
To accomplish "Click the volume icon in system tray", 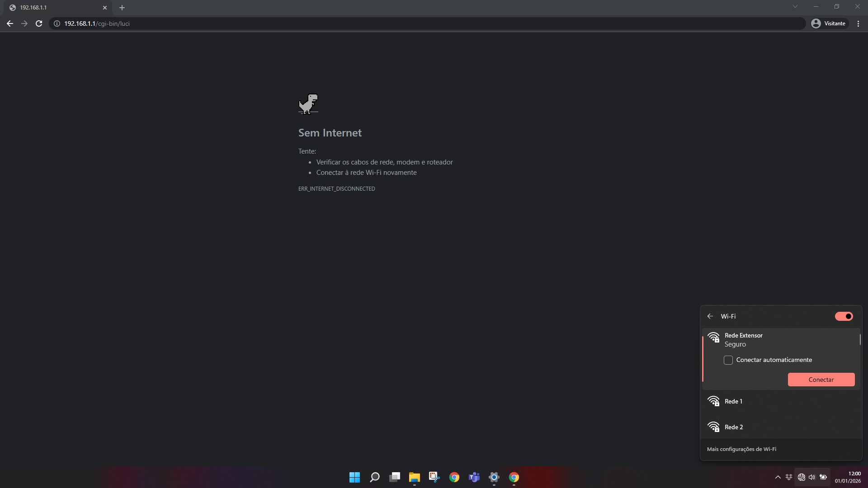I will pyautogui.click(x=812, y=477).
